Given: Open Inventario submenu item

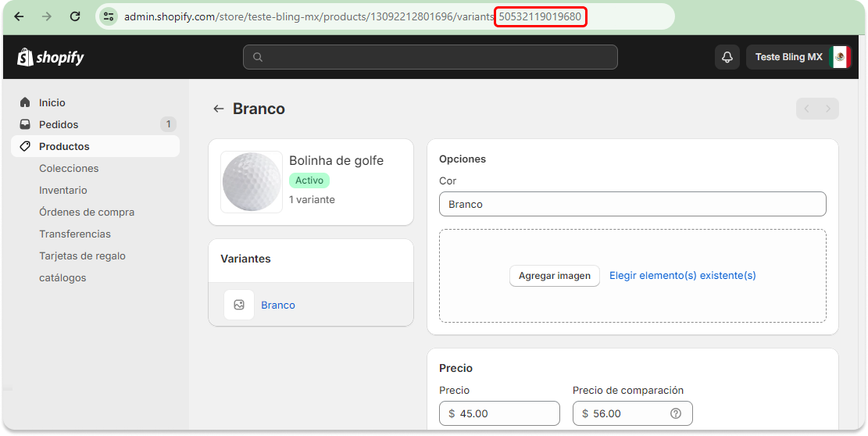Looking at the screenshot, I should point(63,190).
